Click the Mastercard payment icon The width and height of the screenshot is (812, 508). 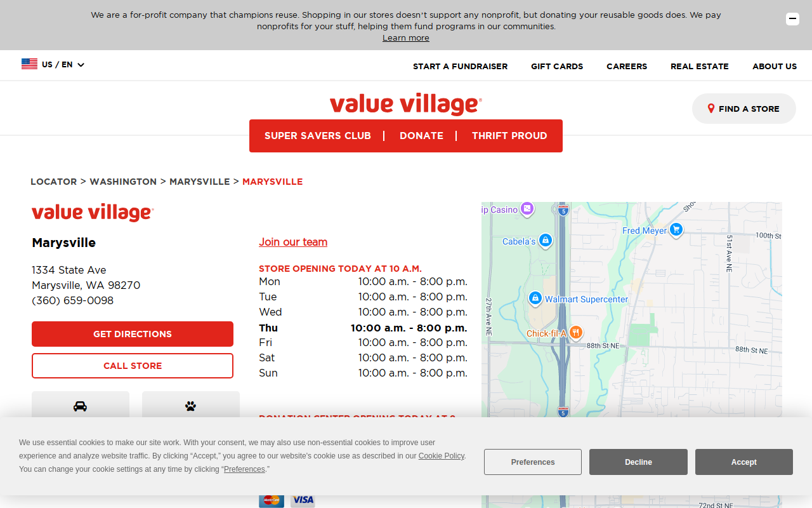tap(272, 500)
